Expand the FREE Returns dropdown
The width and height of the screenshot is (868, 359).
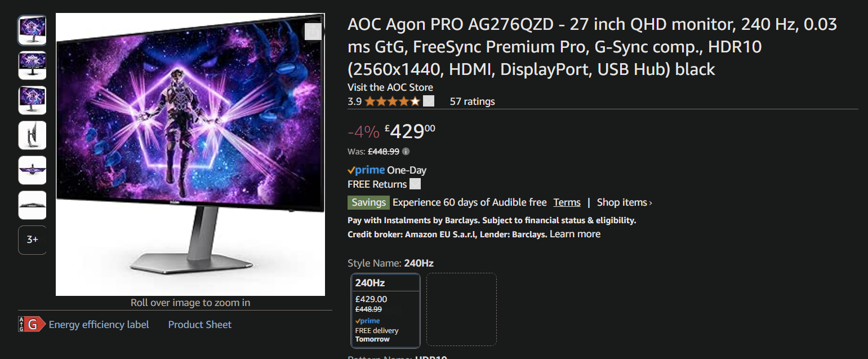(x=415, y=184)
